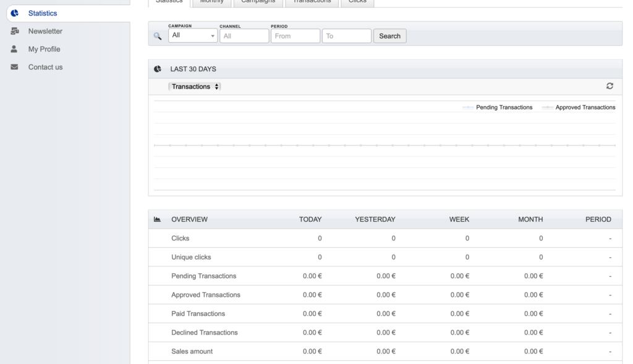Switch to the Monthly tab
The height and width of the screenshot is (364, 633).
coord(212,2)
